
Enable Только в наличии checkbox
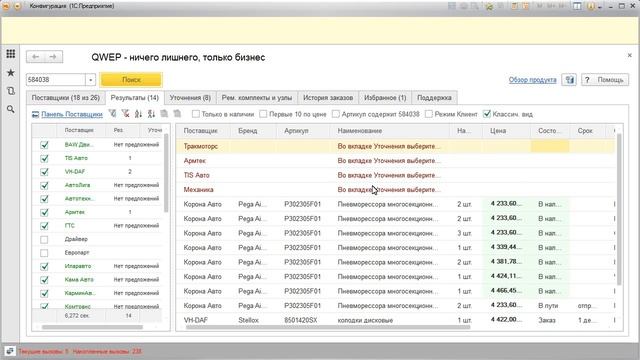point(196,114)
